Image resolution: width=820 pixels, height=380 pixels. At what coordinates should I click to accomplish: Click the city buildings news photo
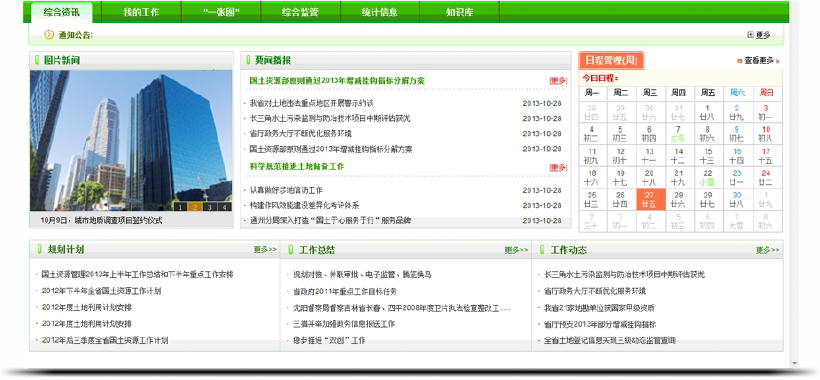click(x=131, y=141)
